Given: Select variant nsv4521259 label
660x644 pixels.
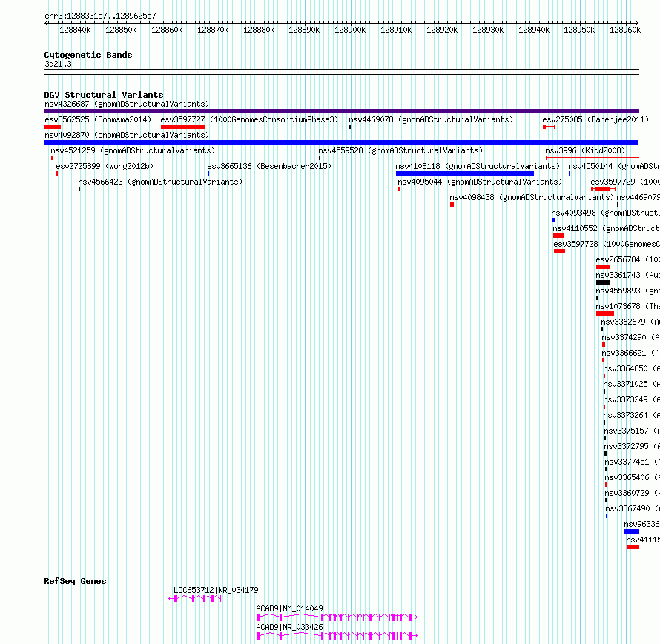Looking at the screenshot, I should (133, 150).
